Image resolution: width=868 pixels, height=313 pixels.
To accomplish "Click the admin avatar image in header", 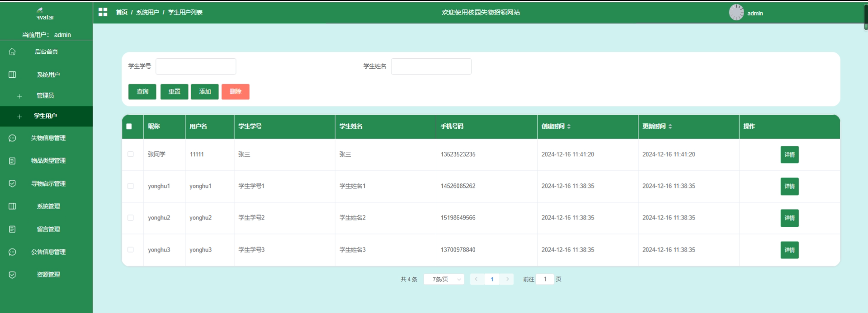I will [x=736, y=12].
